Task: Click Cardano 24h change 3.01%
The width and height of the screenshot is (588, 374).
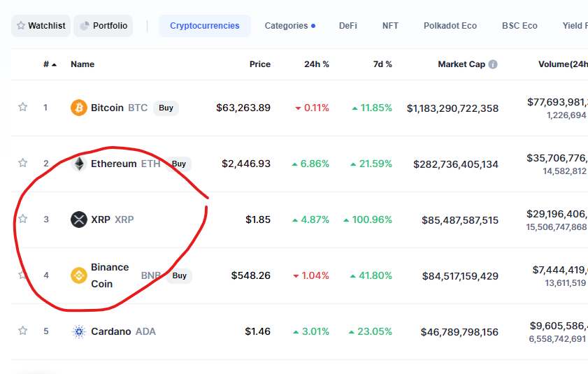Action: tap(311, 331)
